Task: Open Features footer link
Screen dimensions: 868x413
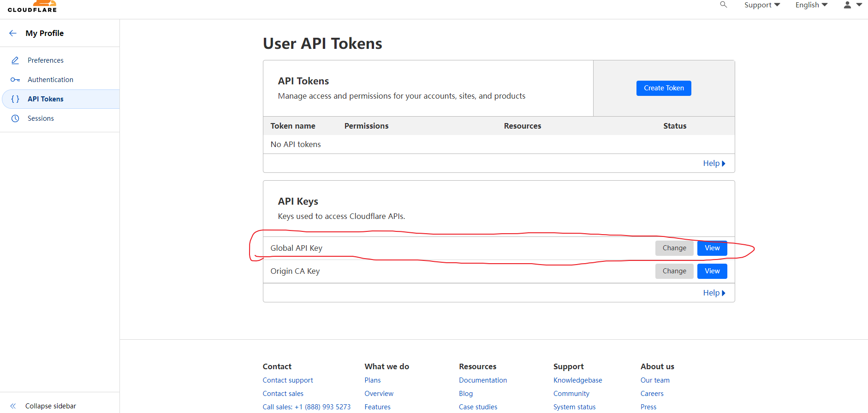Action: (x=377, y=407)
